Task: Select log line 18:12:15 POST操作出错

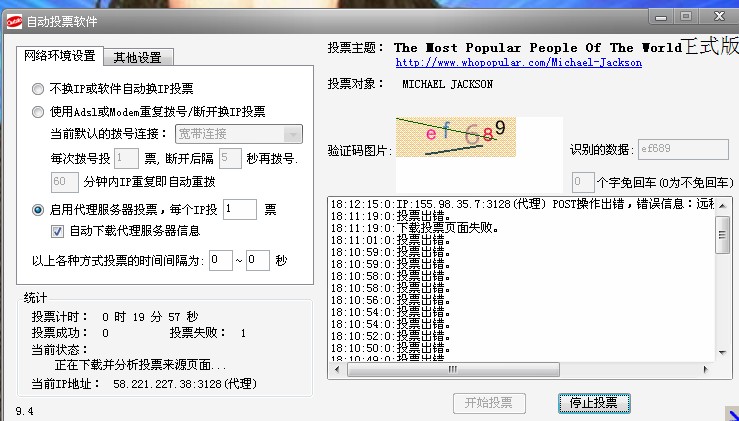Action: 522,205
